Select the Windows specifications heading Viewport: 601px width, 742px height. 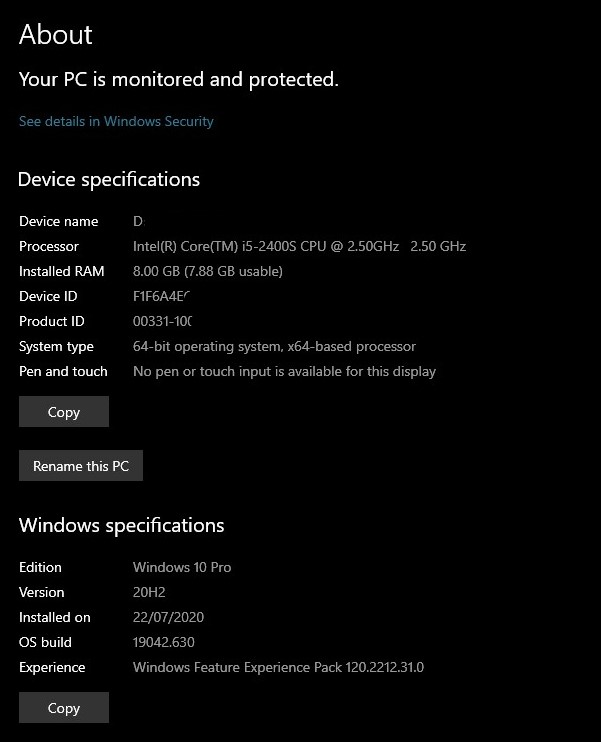click(x=121, y=525)
